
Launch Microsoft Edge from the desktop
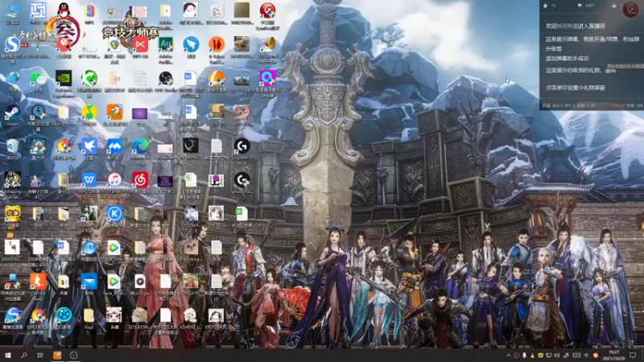[x=140, y=146]
